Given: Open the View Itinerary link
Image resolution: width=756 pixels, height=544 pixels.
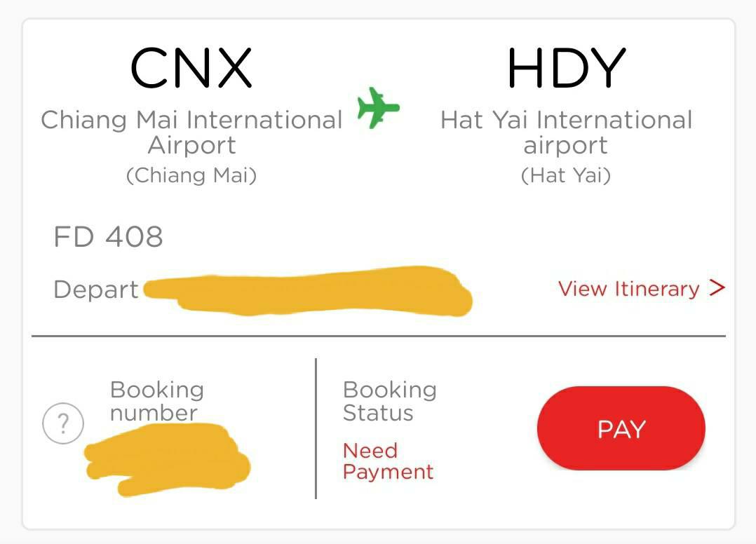Looking at the screenshot, I should coord(628,289).
